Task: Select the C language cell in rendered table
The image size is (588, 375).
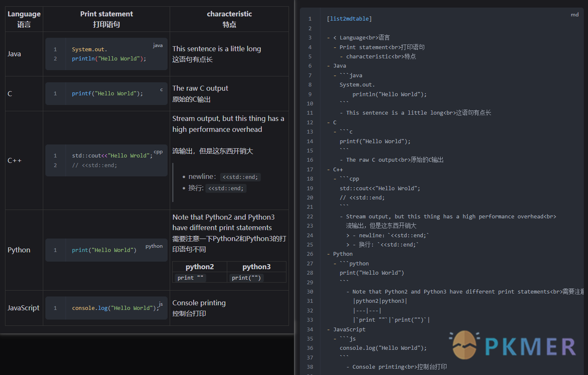Action: [x=24, y=94]
